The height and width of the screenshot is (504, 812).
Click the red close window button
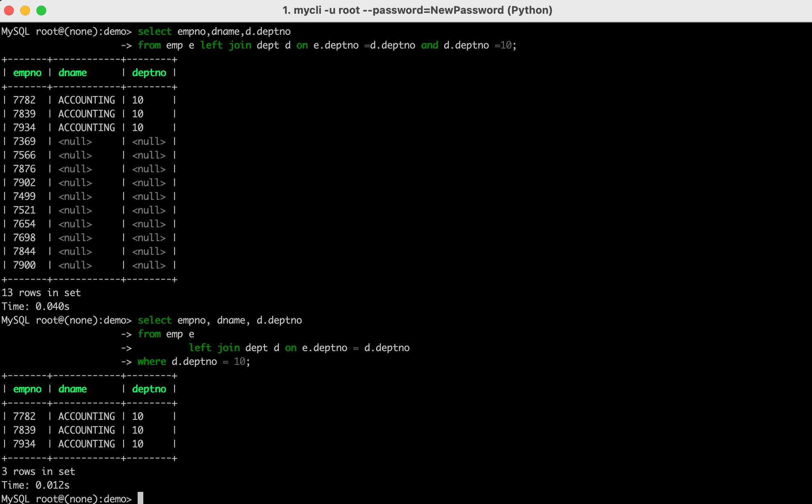click(x=9, y=11)
